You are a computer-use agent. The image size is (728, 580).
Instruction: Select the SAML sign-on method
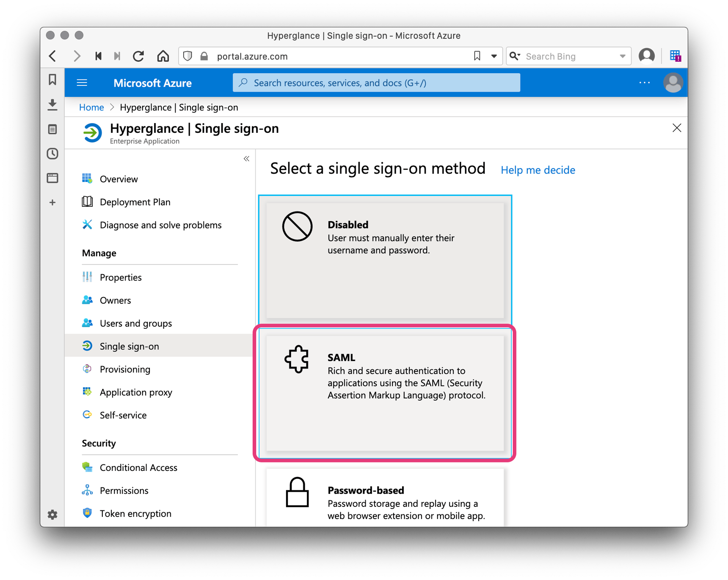[384, 393]
